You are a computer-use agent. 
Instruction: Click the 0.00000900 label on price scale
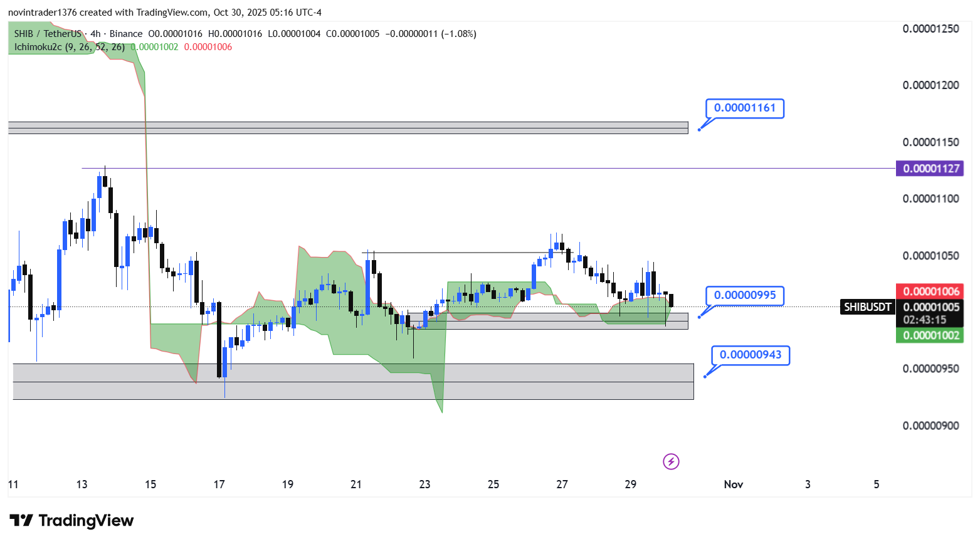pos(930,426)
